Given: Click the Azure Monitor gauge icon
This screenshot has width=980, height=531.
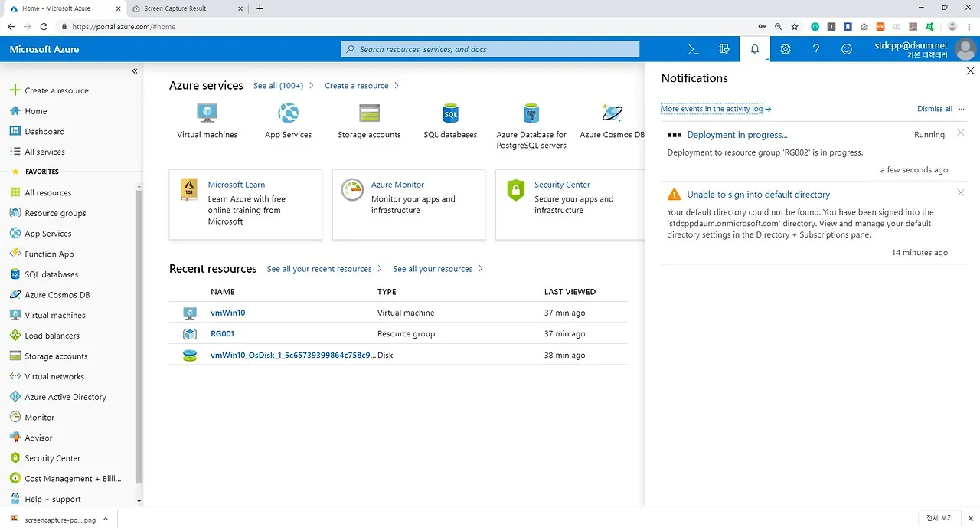Looking at the screenshot, I should pyautogui.click(x=352, y=189).
